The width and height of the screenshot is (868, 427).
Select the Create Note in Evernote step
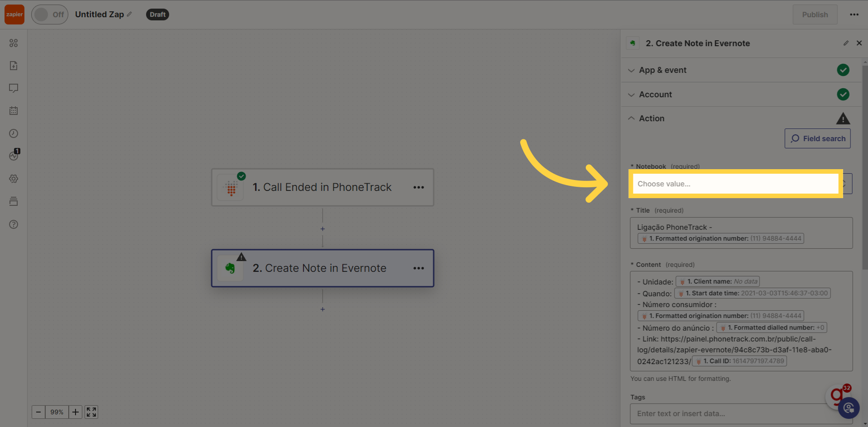[x=323, y=268]
